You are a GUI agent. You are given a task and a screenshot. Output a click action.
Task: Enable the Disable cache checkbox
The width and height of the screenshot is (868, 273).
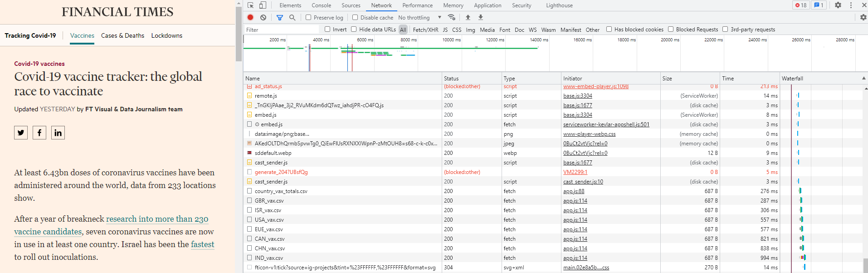[x=355, y=17]
